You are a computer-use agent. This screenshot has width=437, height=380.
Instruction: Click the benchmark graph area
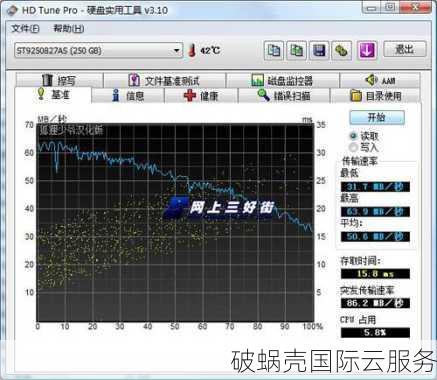(175, 223)
